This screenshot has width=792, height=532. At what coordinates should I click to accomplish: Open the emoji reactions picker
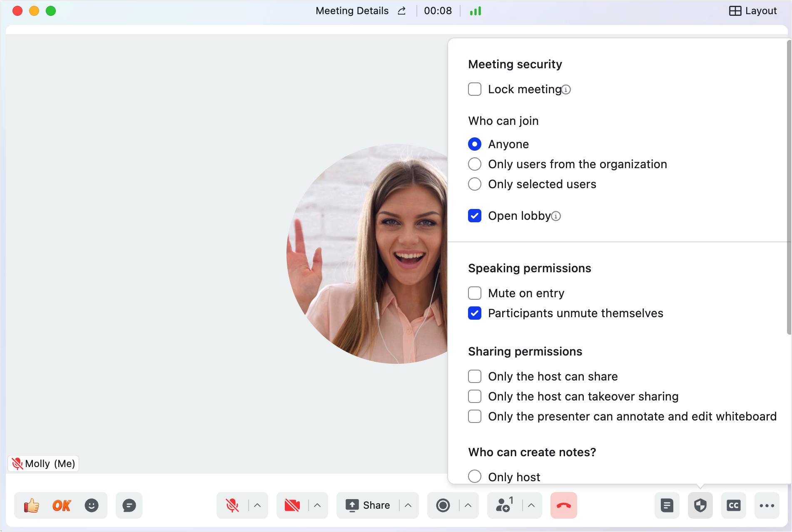(92, 505)
